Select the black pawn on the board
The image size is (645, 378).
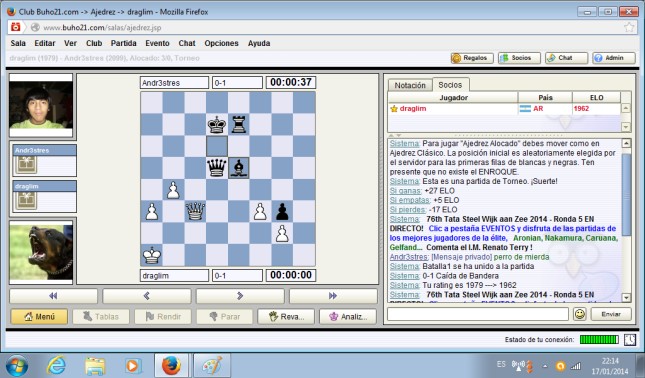[x=282, y=211]
